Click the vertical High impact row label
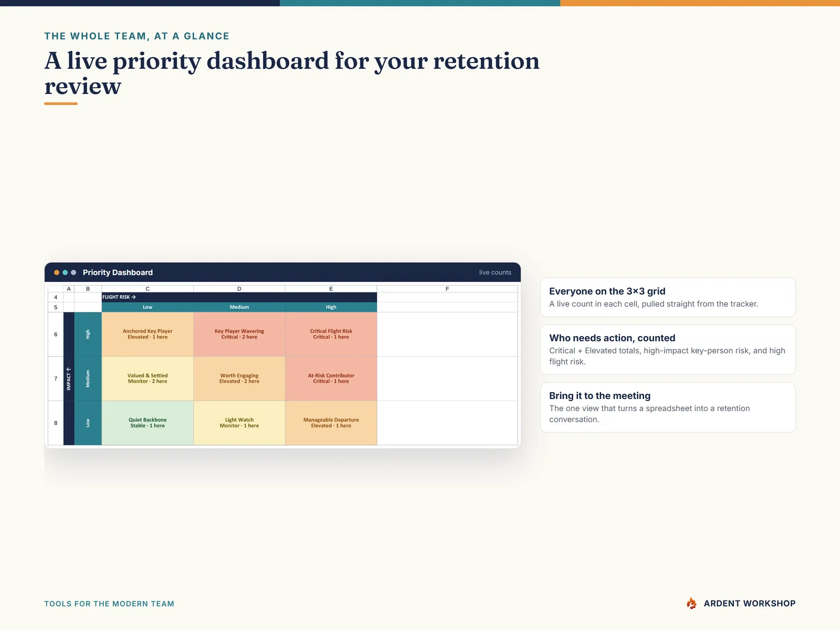Image resolution: width=840 pixels, height=630 pixels. click(x=88, y=334)
